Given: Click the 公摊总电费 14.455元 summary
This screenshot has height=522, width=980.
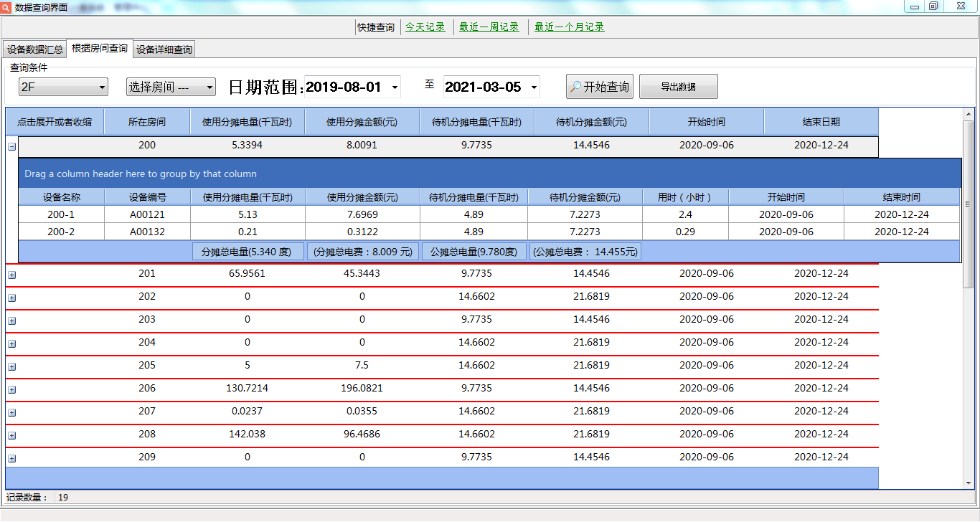Looking at the screenshot, I should coord(585,252).
